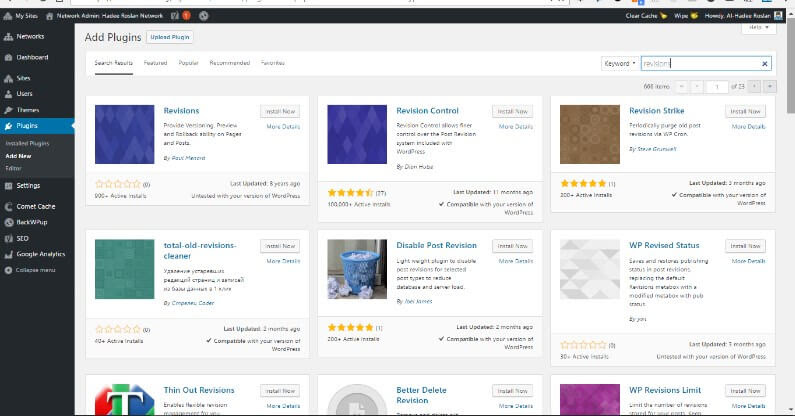View More Details for Disable Post Revision
The width and height of the screenshot is (795, 416).
(x=516, y=261)
